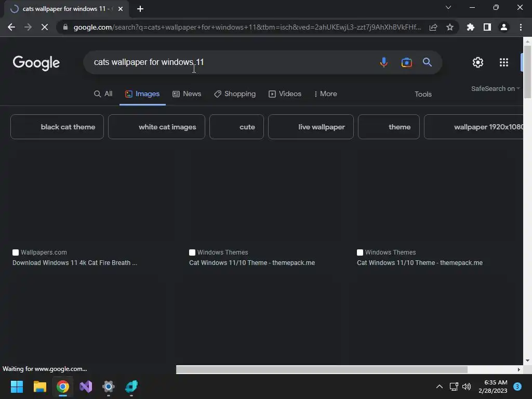Open Google quick settings gear
The width and height of the screenshot is (532, 399).
point(478,62)
